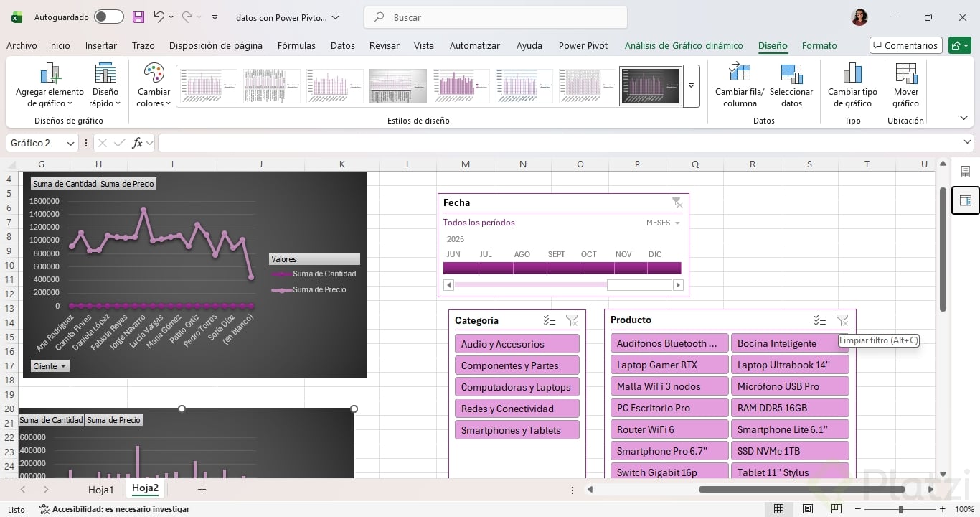Screen dimensions: 980x517
Task: Click the Fecha timeline scrollbar thumb
Action: click(639, 285)
